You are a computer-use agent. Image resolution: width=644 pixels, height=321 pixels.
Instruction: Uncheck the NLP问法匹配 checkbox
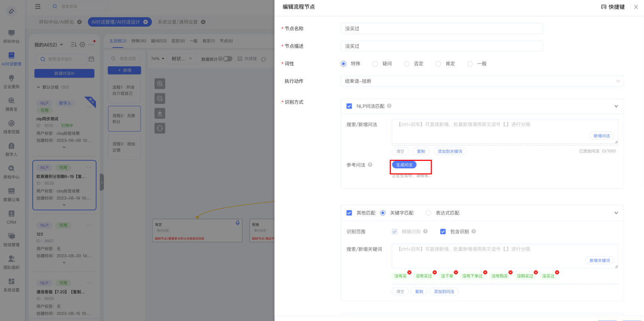[349, 106]
